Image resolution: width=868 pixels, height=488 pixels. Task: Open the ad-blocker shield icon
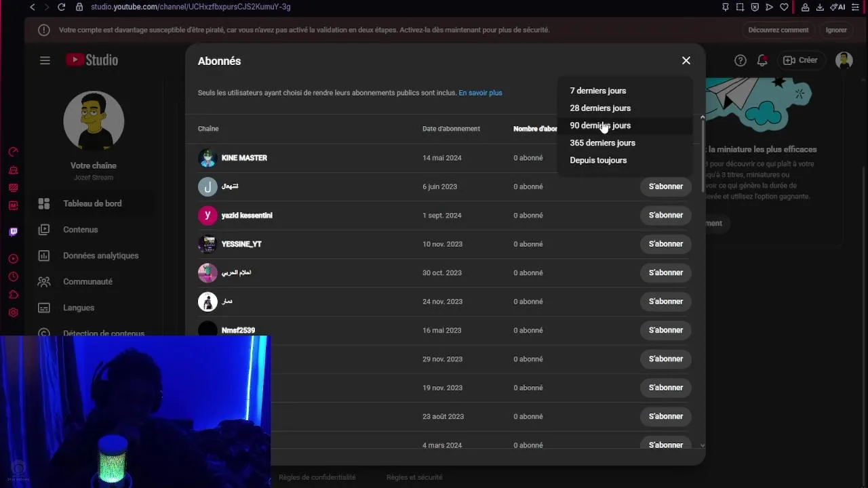(755, 7)
